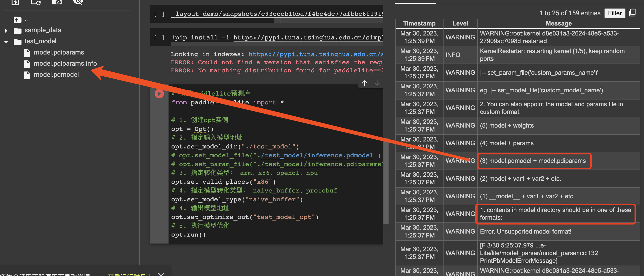Open model.pdmodel file icon
The width and height of the screenshot is (644, 276).
(x=27, y=74)
